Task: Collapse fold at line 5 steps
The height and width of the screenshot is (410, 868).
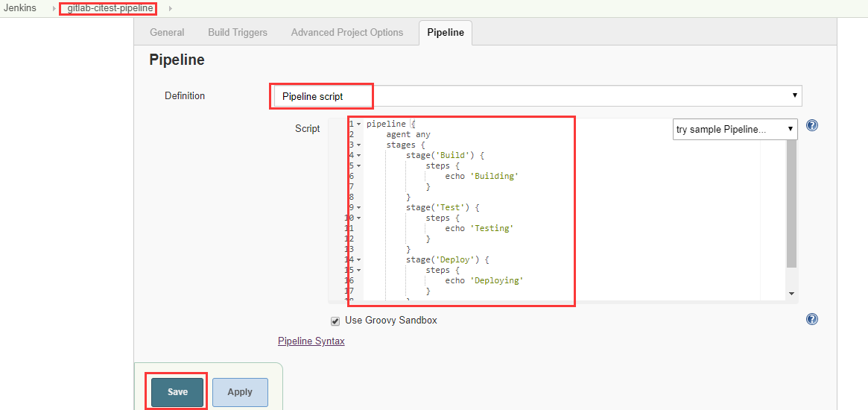Action: coord(358,165)
